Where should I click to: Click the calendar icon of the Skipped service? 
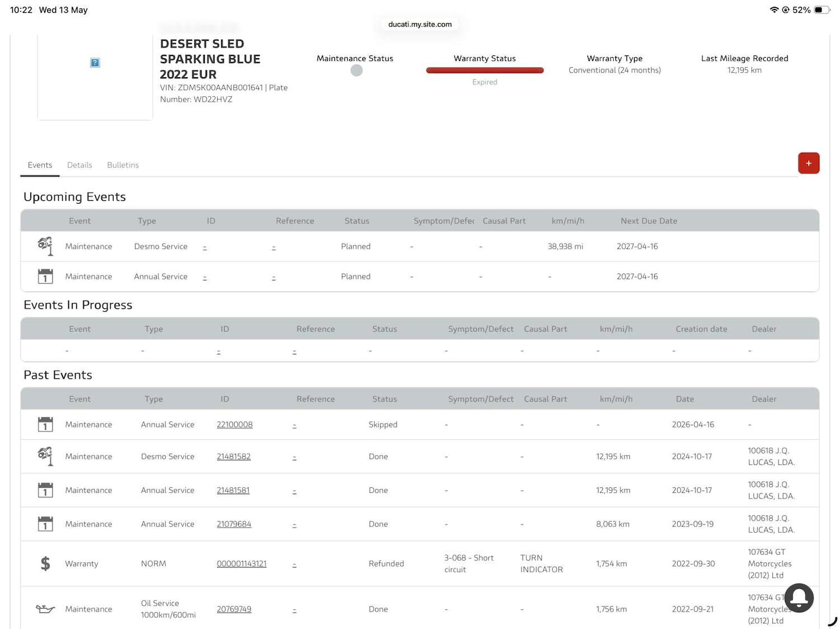coord(45,425)
